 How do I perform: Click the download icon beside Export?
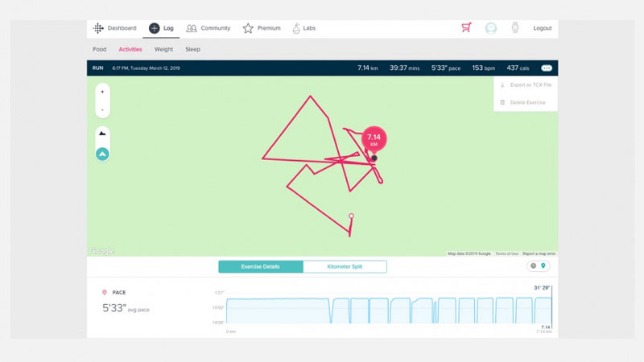tap(502, 85)
